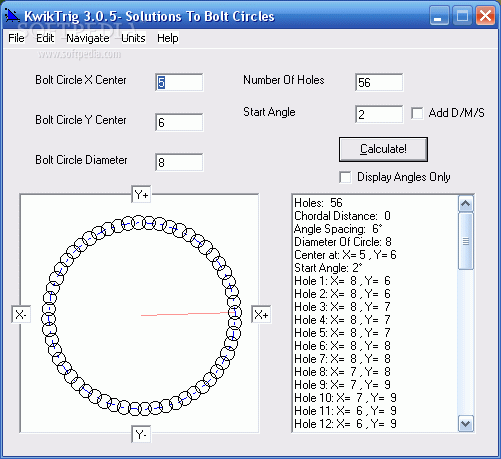This screenshot has height=459, width=501.
Task: Enable the Add D/M/S checkbox
Action: tap(417, 113)
